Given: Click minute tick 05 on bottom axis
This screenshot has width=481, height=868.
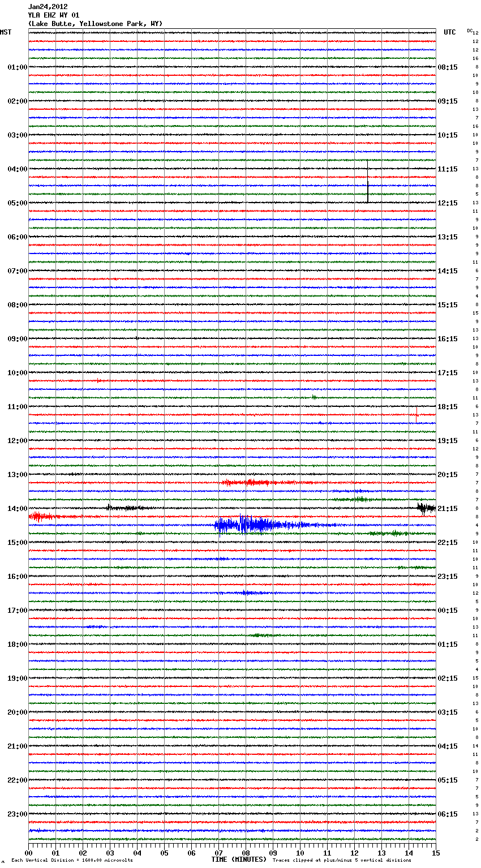Looking at the screenshot, I should pos(164,853).
